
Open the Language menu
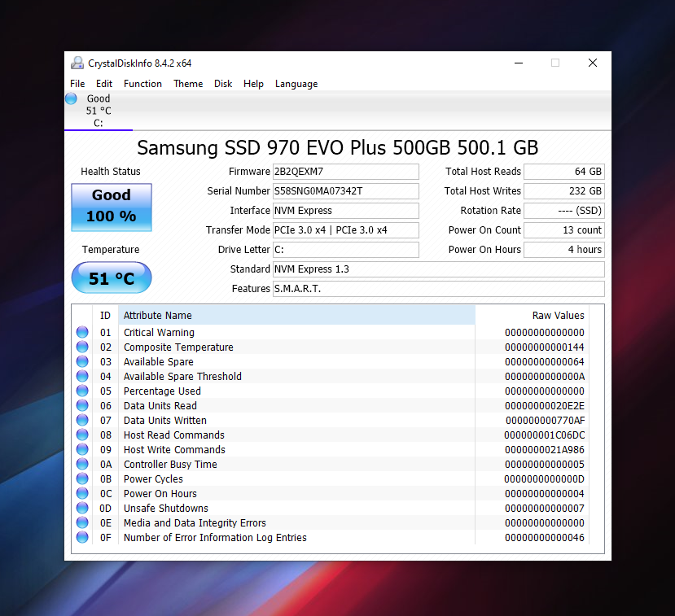[x=296, y=84]
